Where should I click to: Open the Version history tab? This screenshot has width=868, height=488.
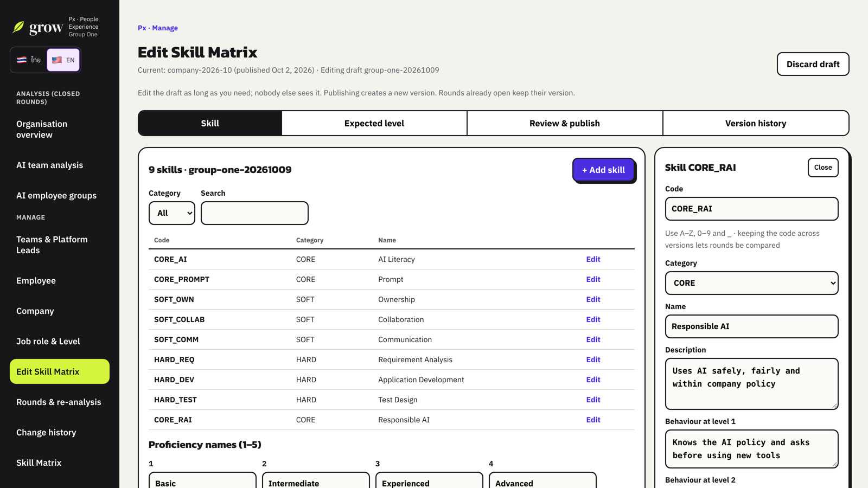point(756,123)
